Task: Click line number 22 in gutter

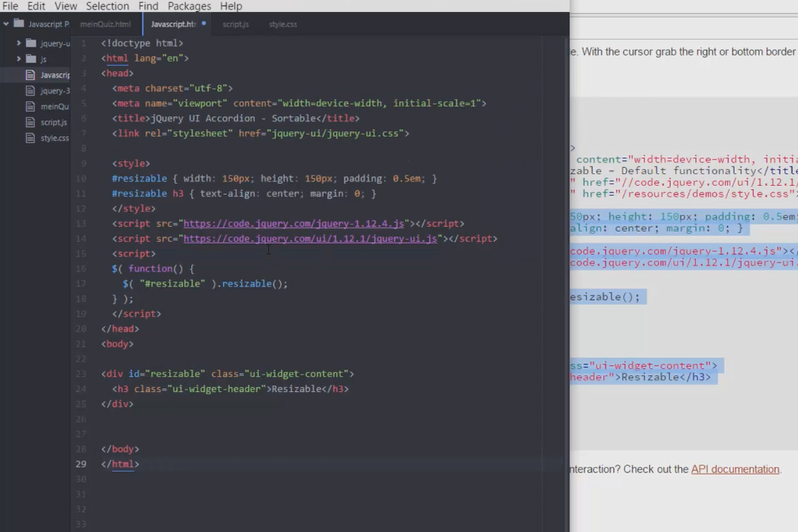Action: coord(81,359)
